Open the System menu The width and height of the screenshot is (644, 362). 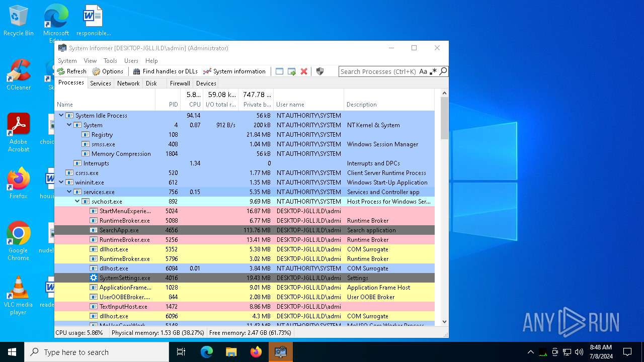(x=67, y=61)
